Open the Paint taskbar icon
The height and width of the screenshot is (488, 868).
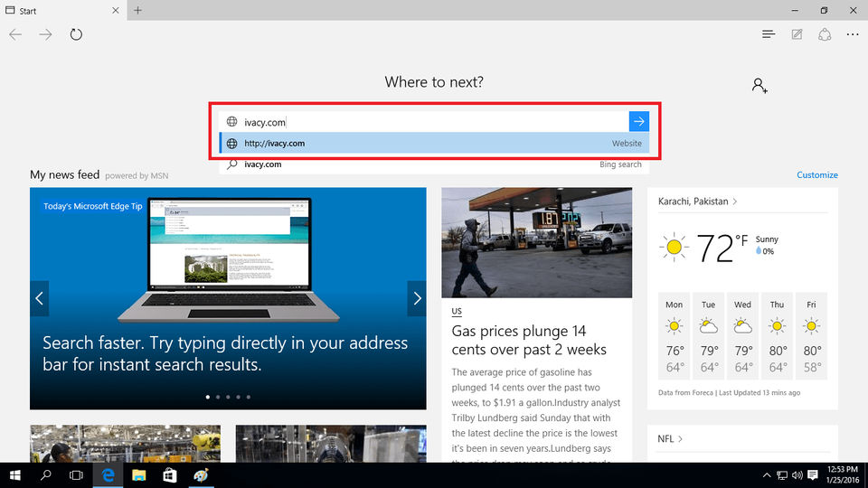201,475
